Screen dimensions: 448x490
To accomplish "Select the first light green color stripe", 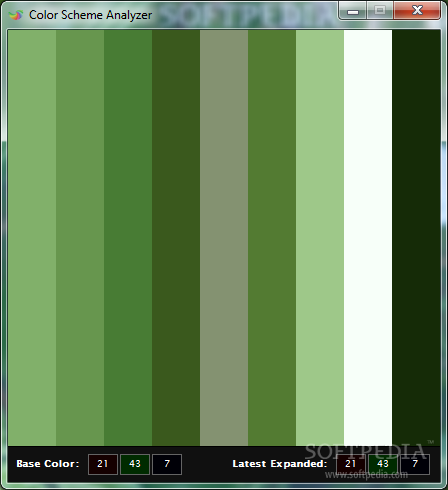I will [x=32, y=238].
